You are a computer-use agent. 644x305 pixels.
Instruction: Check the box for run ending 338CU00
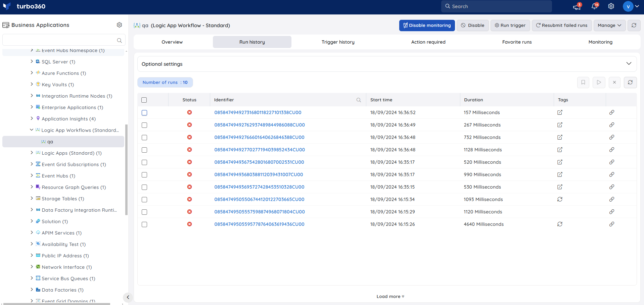click(144, 113)
